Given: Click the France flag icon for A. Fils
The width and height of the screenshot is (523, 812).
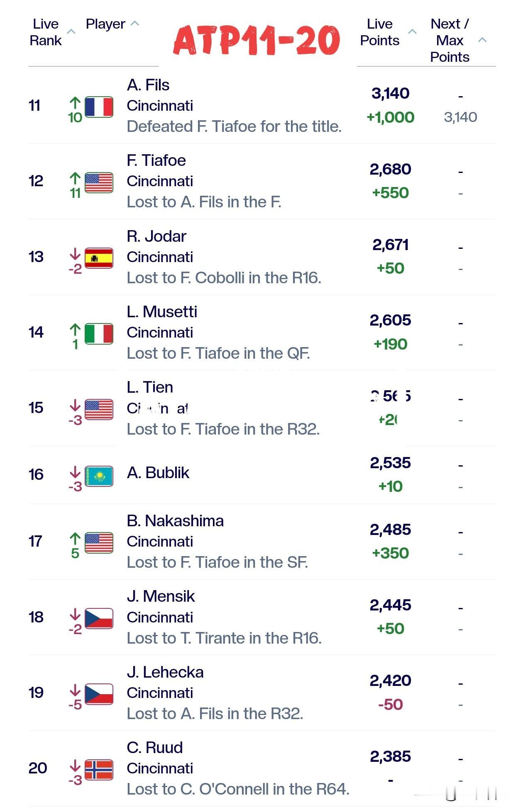Looking at the screenshot, I should point(99,107).
